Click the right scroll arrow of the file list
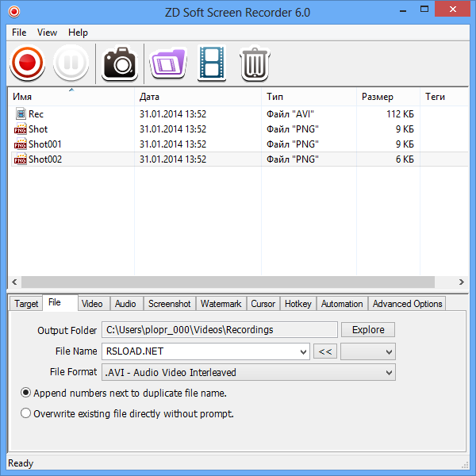476x476 pixels. click(x=461, y=282)
